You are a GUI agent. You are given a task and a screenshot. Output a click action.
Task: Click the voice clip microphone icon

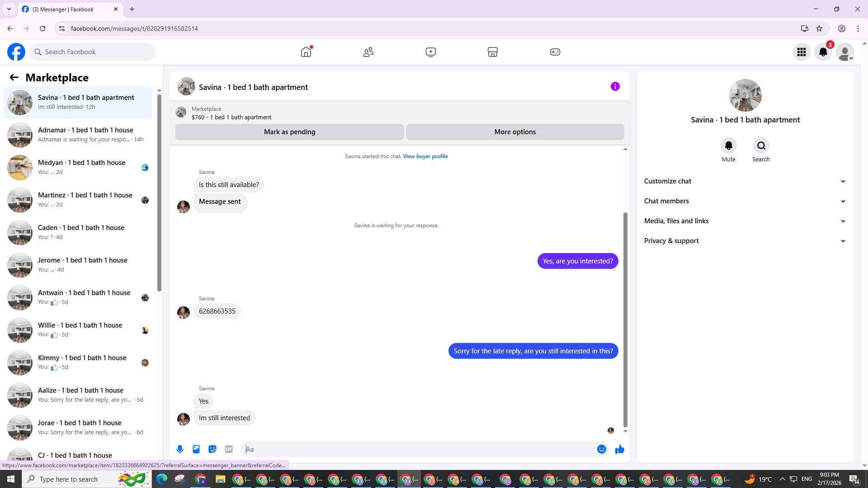180,449
